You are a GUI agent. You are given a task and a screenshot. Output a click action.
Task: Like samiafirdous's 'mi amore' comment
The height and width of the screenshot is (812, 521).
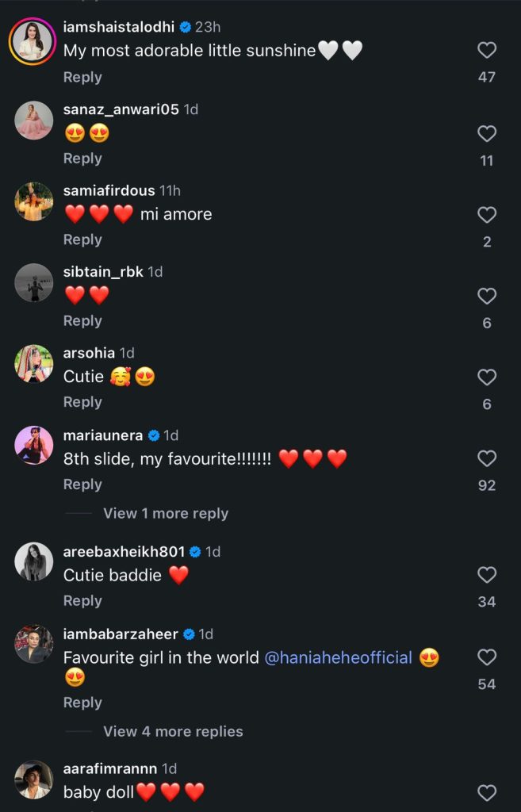(486, 214)
